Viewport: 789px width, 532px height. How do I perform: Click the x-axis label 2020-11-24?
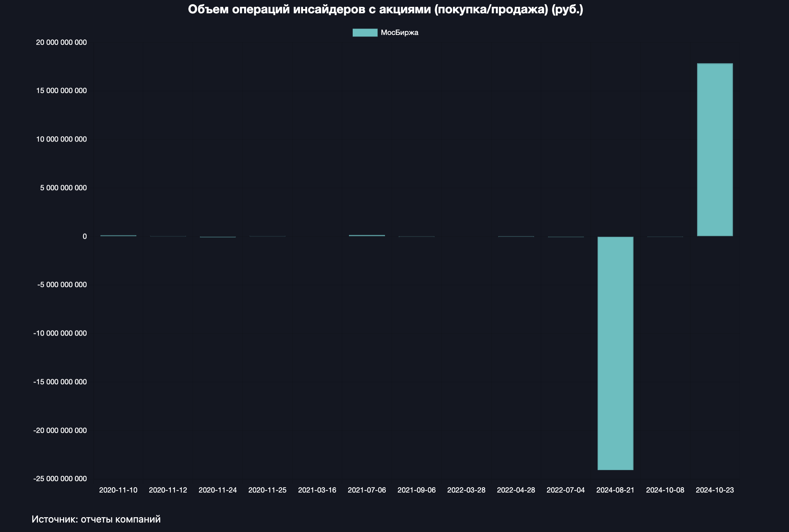(x=218, y=490)
